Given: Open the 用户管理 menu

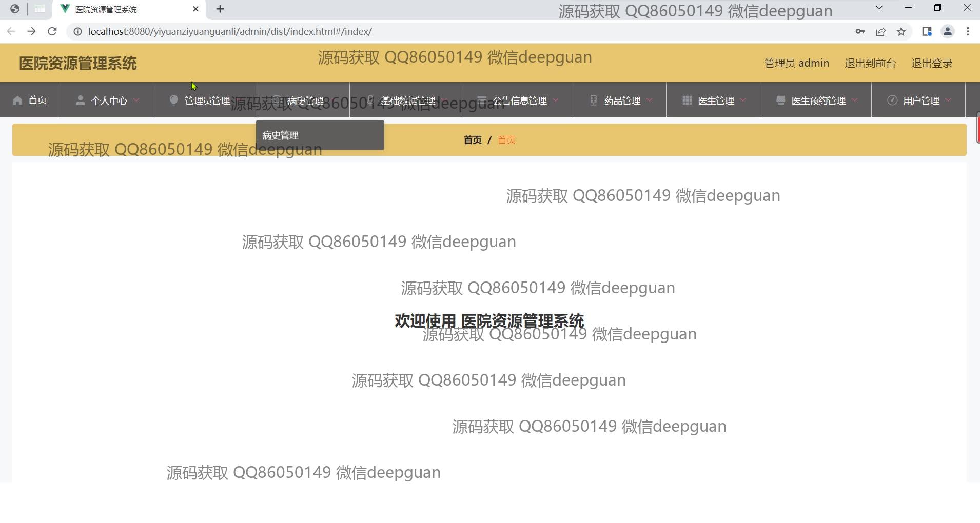Looking at the screenshot, I should click(918, 100).
